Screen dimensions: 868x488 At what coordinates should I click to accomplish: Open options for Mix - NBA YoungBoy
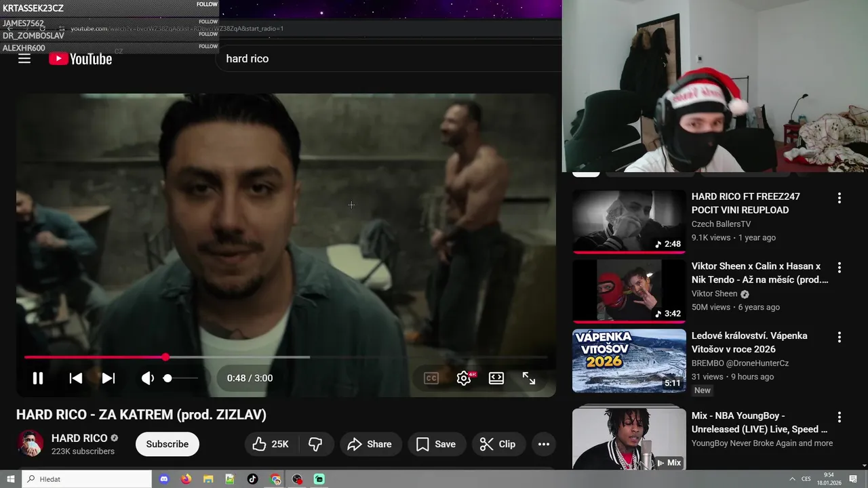[839, 417]
